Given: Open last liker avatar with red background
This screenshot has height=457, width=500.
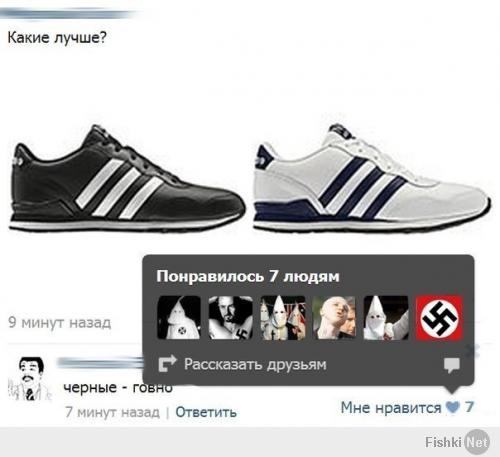Looking at the screenshot, I should tap(439, 317).
